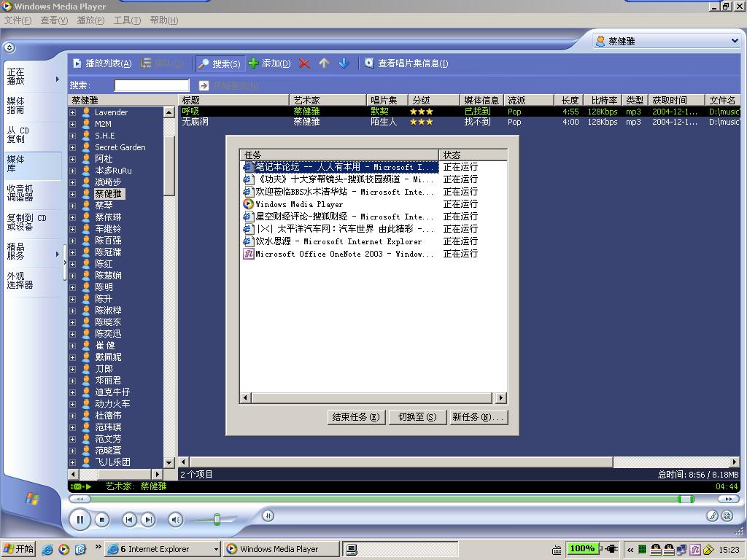Select artist 邓丽君 in the tree
Screen dimensions: 747x560
[x=108, y=381]
